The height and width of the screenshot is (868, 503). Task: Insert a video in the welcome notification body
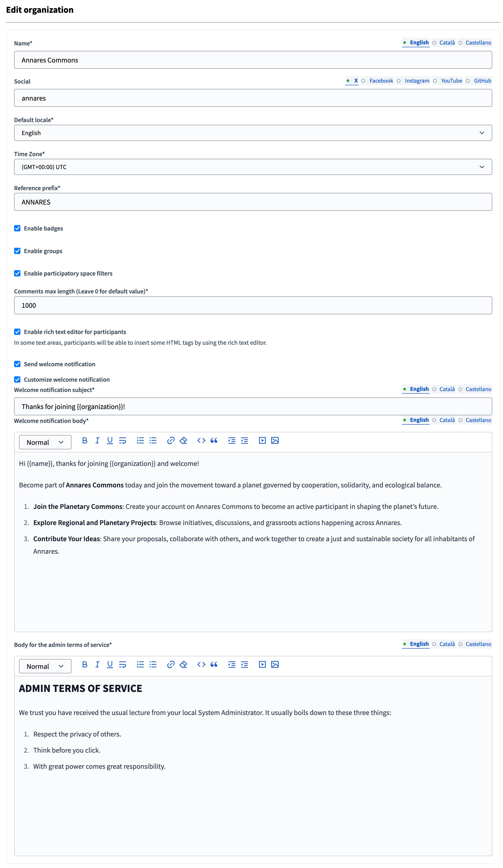click(262, 440)
